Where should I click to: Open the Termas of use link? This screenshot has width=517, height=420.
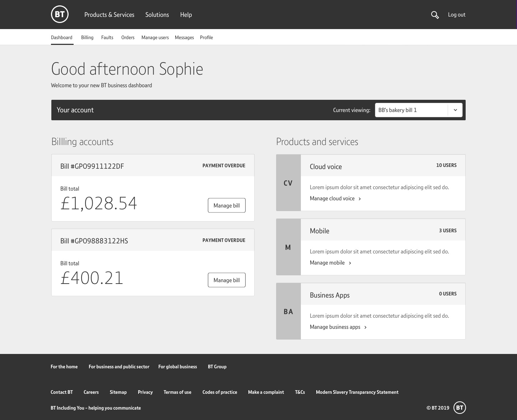point(177,392)
